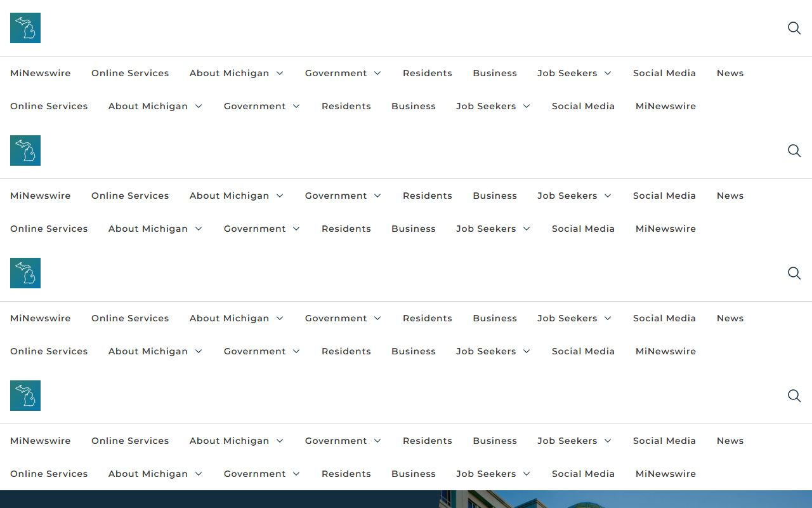Open News in the topmost navigation row
The height and width of the screenshot is (508, 812).
(x=730, y=73)
